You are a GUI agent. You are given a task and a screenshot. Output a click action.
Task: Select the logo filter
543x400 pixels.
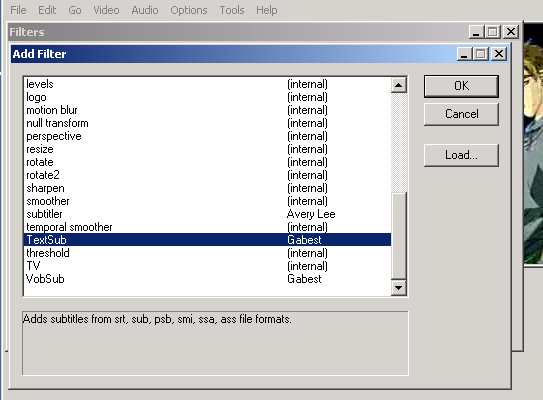point(208,97)
